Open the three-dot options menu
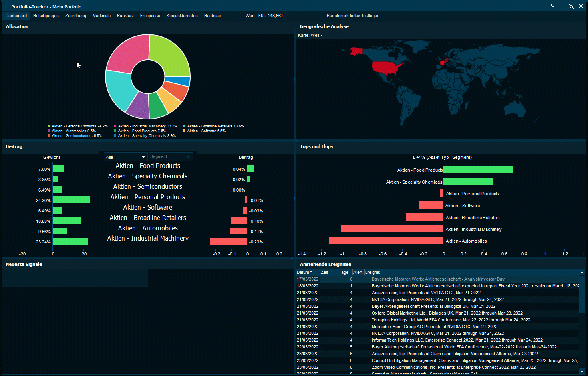 pos(562,7)
